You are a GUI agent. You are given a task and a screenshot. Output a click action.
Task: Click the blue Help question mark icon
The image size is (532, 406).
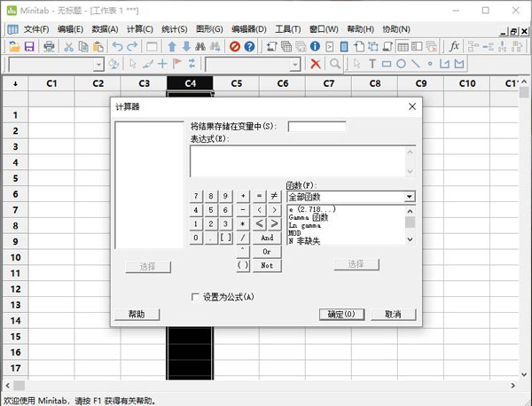pyautogui.click(x=249, y=46)
